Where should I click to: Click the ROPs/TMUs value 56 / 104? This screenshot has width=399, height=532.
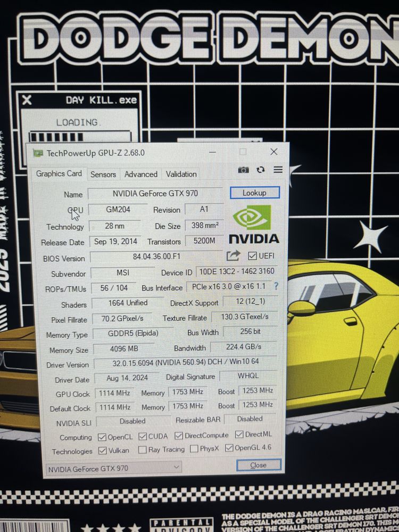point(114,288)
